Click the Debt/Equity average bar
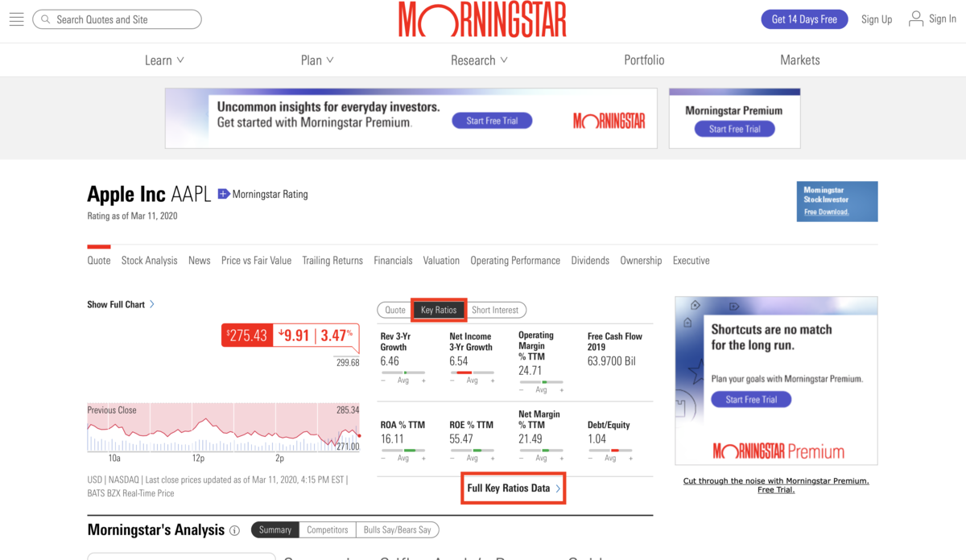This screenshot has width=966, height=560. pyautogui.click(x=609, y=450)
